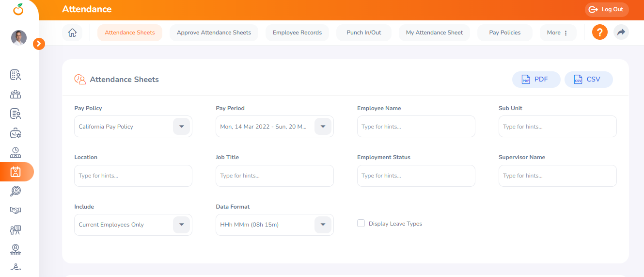Open the clock-over-people time sidebar icon
644x277 pixels.
[x=16, y=152]
